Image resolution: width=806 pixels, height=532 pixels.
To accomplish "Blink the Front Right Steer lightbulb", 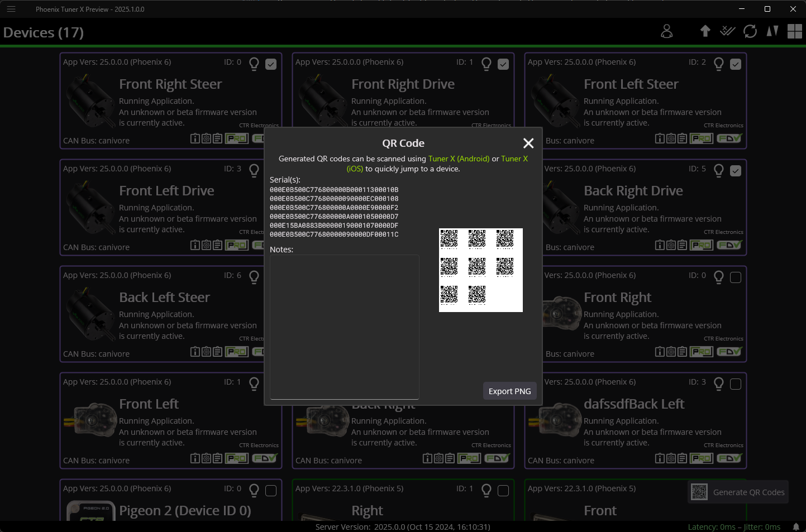I will coord(254,64).
